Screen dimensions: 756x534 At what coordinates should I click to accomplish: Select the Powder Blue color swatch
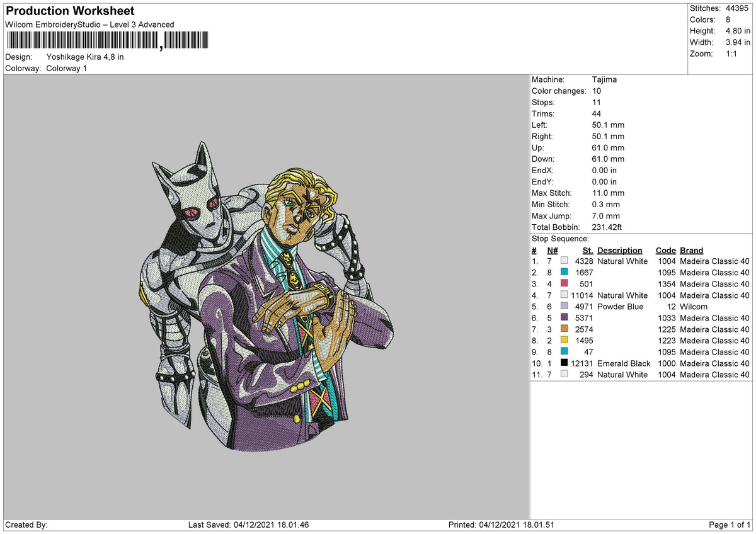(x=564, y=307)
